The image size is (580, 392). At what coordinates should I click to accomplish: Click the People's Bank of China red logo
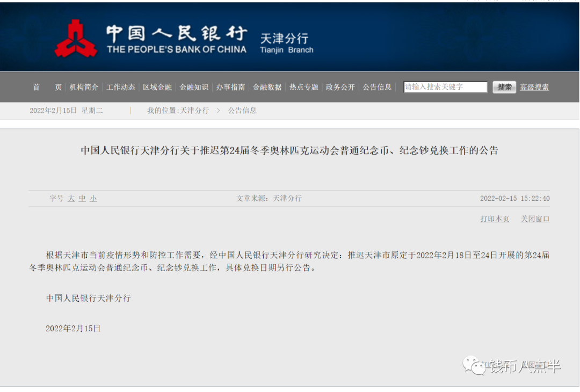(x=76, y=39)
